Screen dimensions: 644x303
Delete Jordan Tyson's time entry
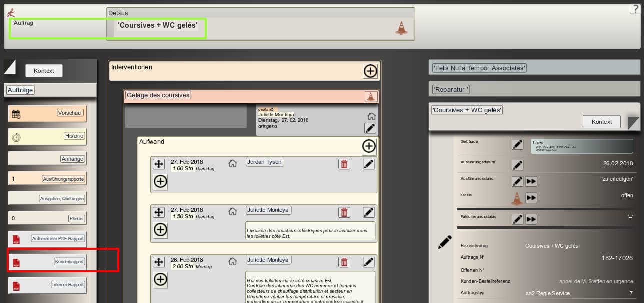coord(344,164)
